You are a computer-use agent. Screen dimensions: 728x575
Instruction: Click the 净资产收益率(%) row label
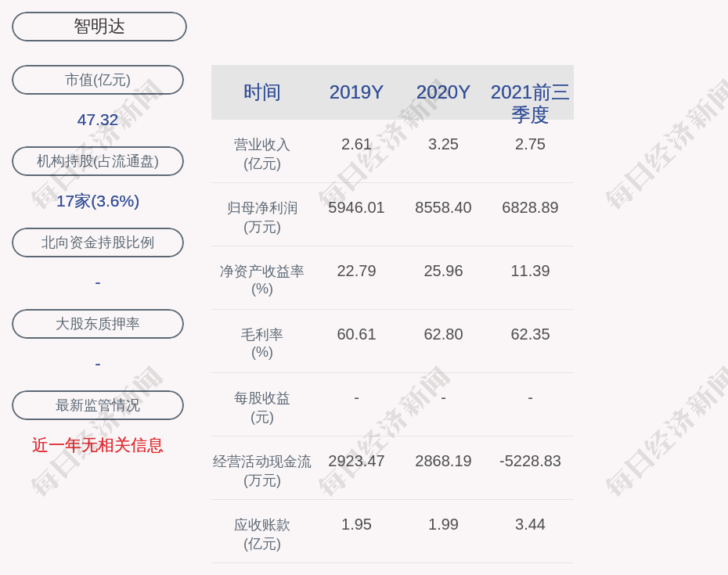[262, 280]
